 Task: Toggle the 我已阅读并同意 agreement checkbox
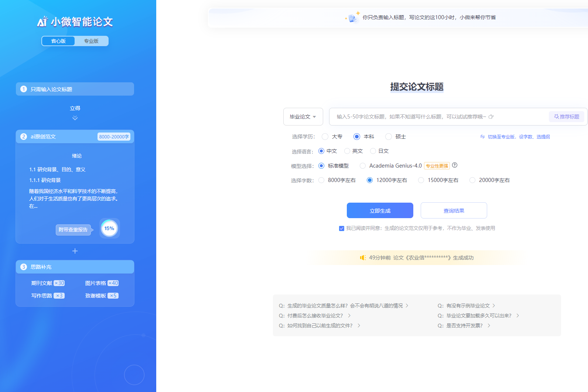coord(342,228)
